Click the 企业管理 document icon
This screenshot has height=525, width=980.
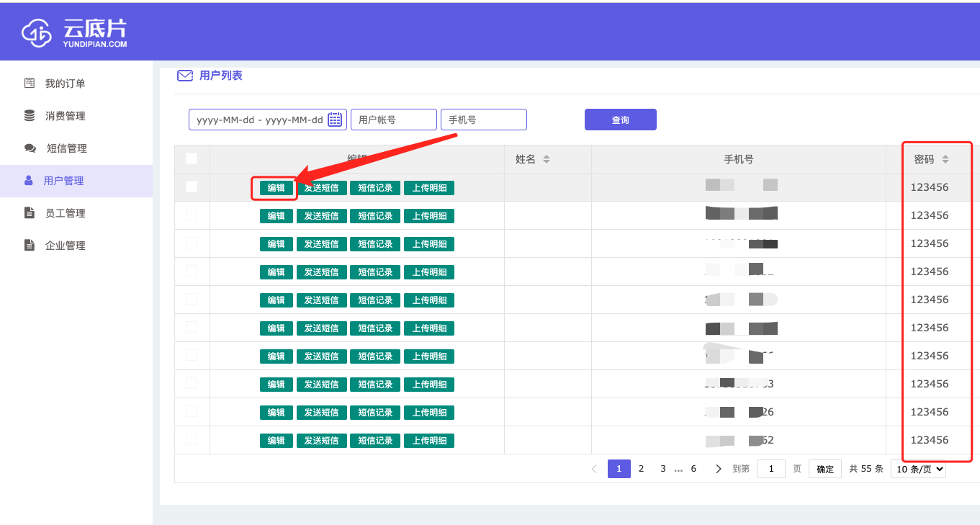pos(30,246)
